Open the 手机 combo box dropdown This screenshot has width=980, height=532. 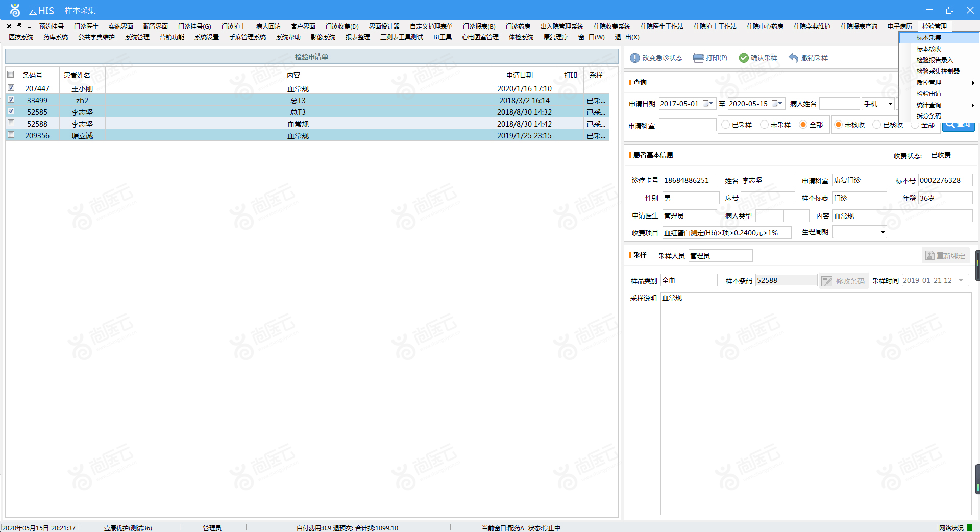[890, 104]
